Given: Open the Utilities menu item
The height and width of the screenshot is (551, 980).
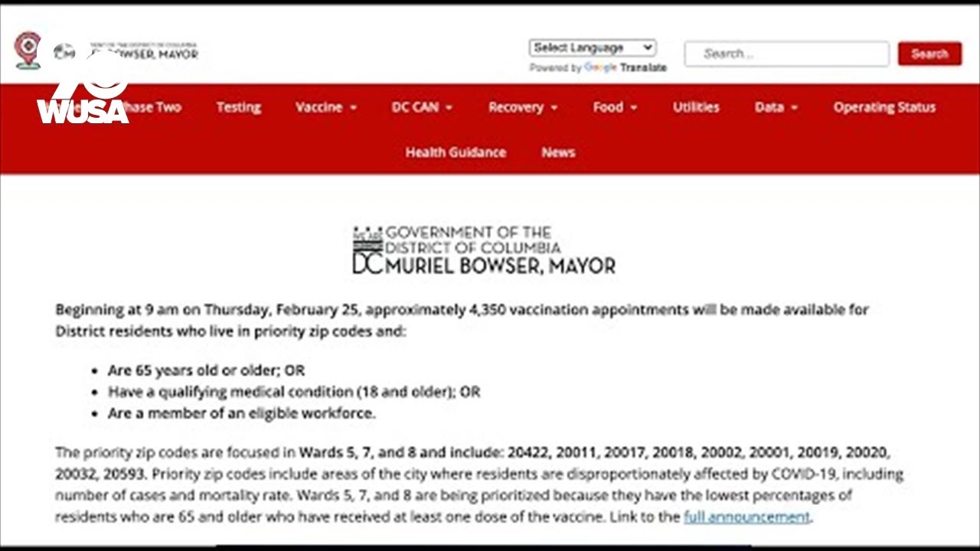Looking at the screenshot, I should pyautogui.click(x=696, y=107).
